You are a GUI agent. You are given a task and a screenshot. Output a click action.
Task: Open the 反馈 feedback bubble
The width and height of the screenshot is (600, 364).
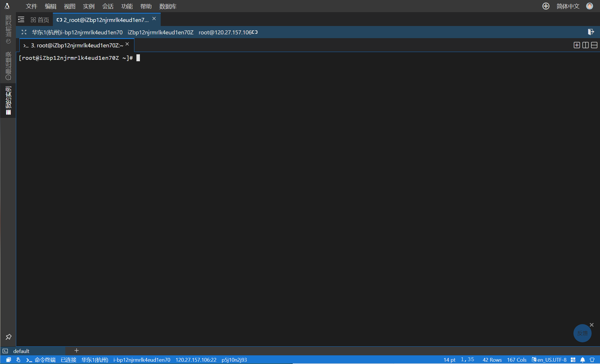(x=582, y=333)
